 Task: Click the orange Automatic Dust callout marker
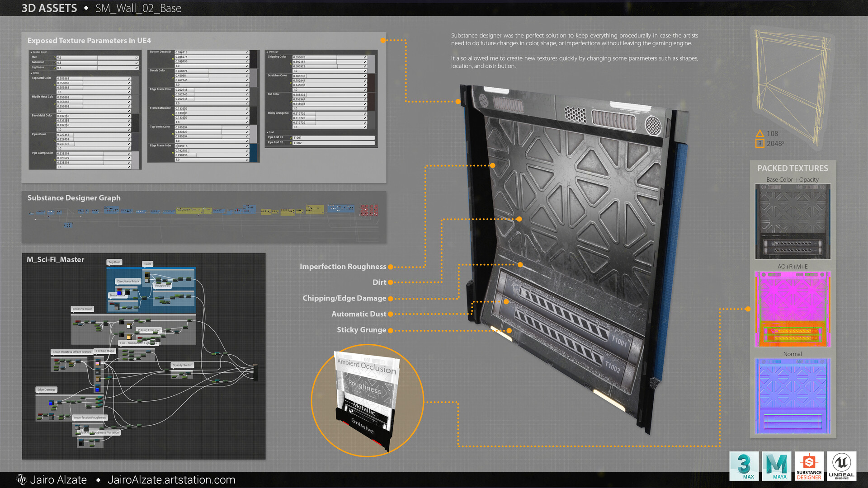390,314
